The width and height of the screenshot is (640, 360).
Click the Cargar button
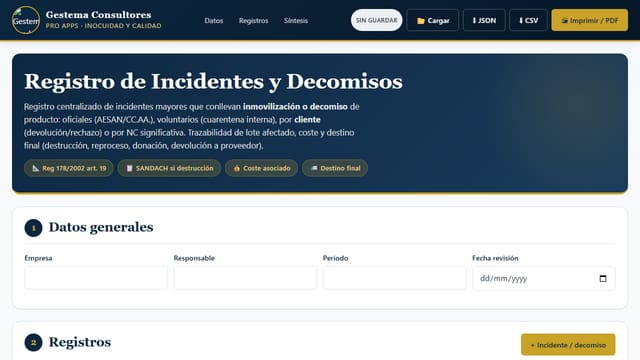[433, 20]
